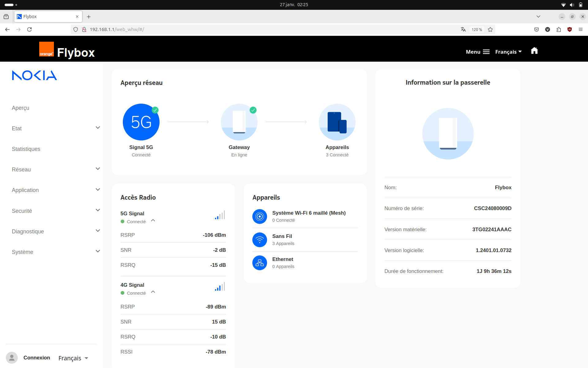Viewport: 588px width, 368px height.
Task: Click the Ethernet devices entry label
Action: (283, 259)
